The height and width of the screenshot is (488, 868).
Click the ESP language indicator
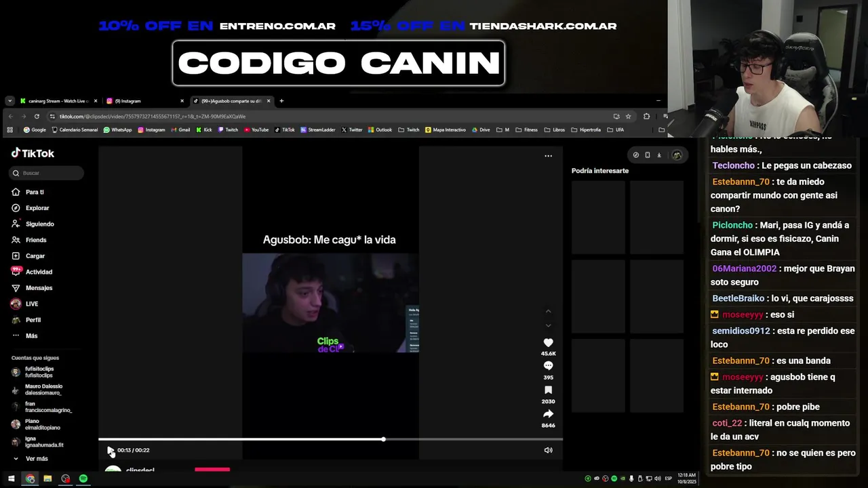[x=668, y=479]
